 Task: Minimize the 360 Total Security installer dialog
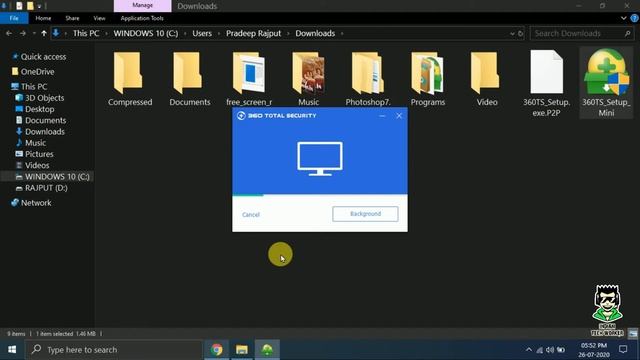click(x=382, y=116)
